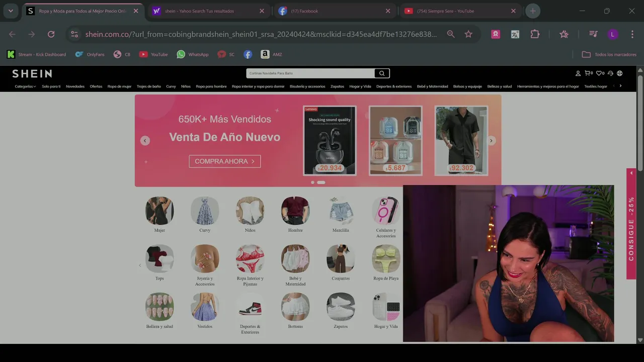The height and width of the screenshot is (362, 644).
Task: Open the Zapatos menu item
Action: tap(337, 86)
